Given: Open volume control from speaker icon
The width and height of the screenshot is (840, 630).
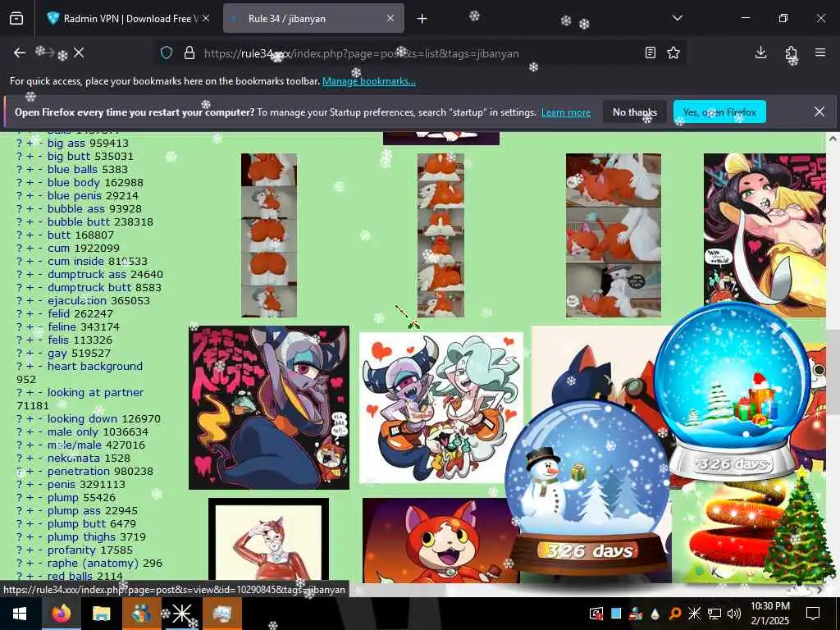Looking at the screenshot, I should 734,614.
